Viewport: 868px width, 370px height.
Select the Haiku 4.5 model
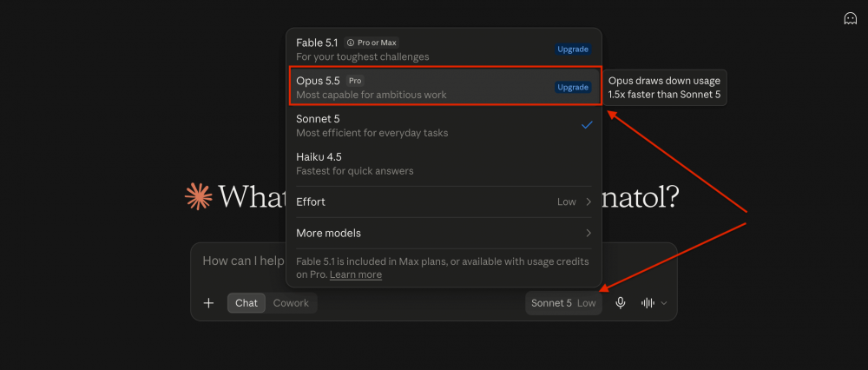pos(444,163)
